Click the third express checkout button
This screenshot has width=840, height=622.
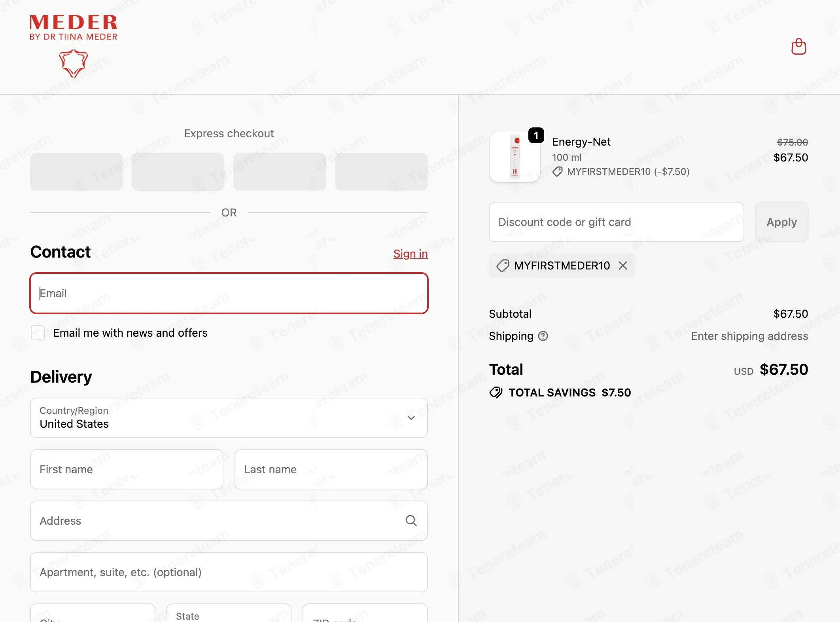coord(280,172)
